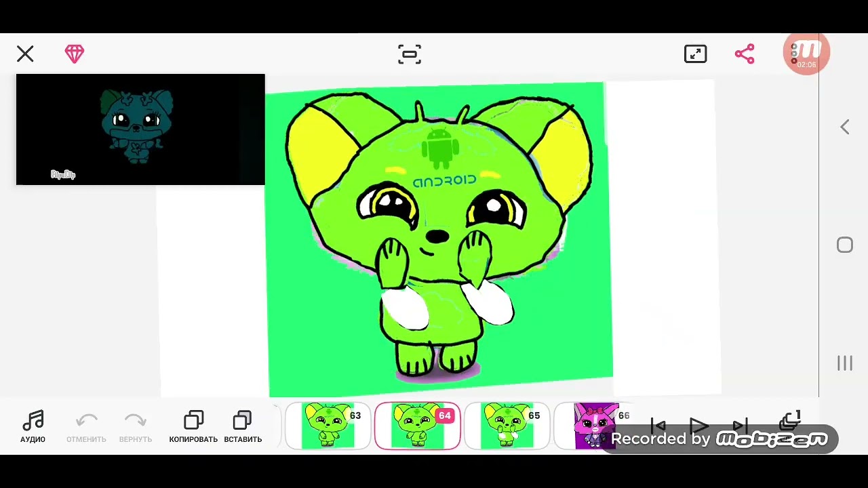Tap the Вставить paste frame button
Screen dimensions: 868x488
pyautogui.click(x=243, y=427)
